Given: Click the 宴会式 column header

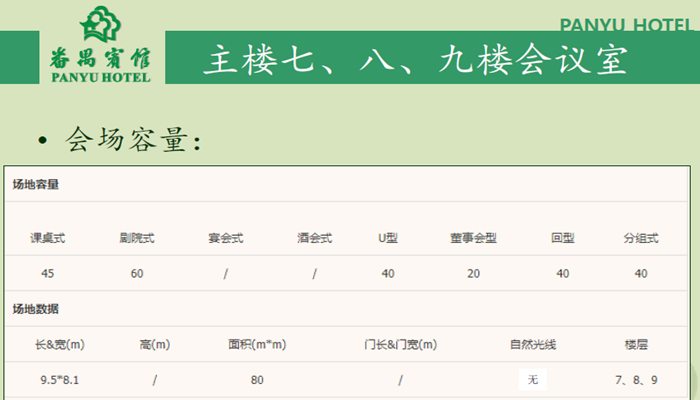Looking at the screenshot, I should (226, 239).
